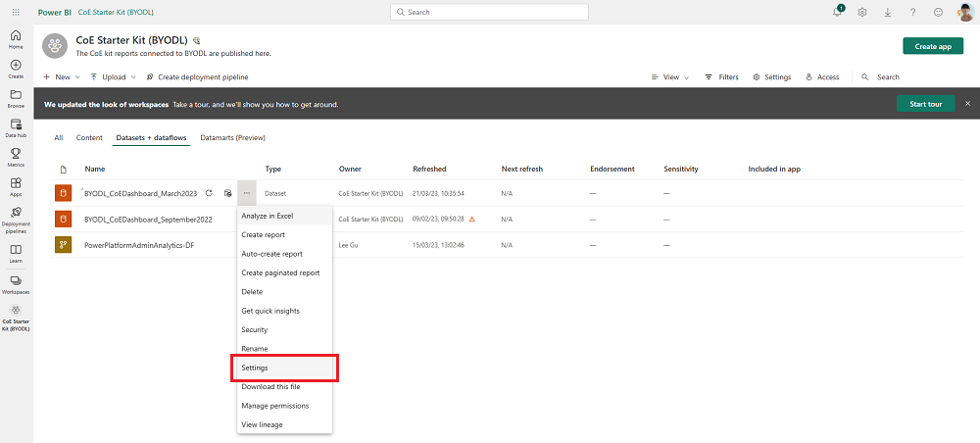Open the notifications bell icon
980x443 pixels.
tap(838, 12)
